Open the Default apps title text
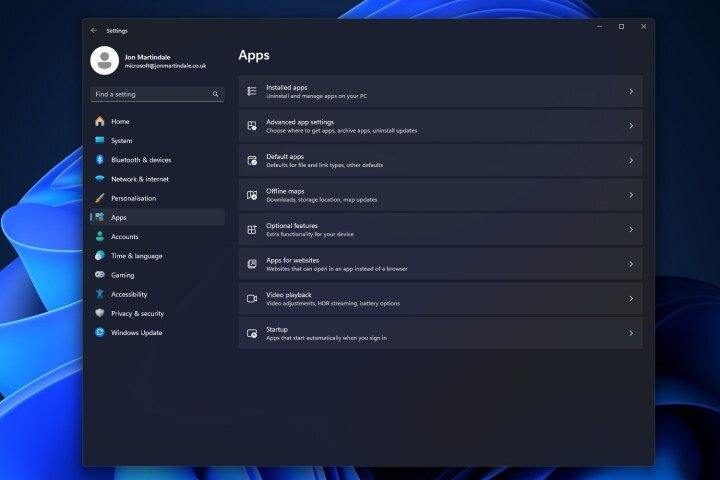Image resolution: width=720 pixels, height=480 pixels. (x=285, y=157)
